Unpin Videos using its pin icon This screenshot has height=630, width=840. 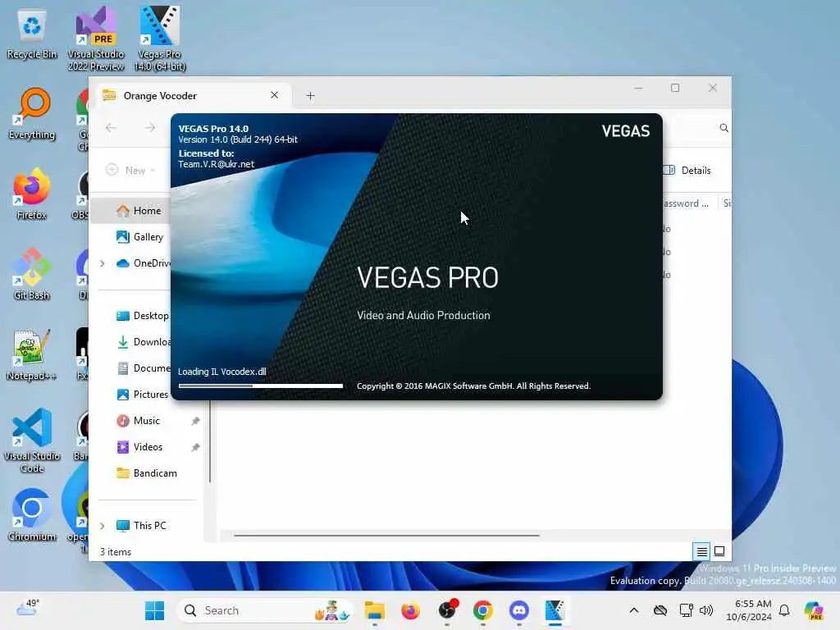pos(195,447)
